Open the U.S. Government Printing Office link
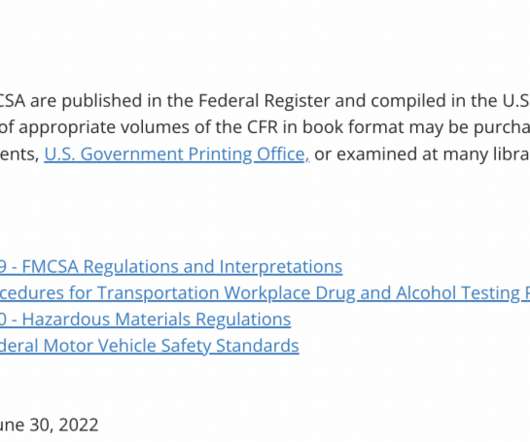Image resolution: width=530 pixels, height=442 pixels. (x=175, y=154)
